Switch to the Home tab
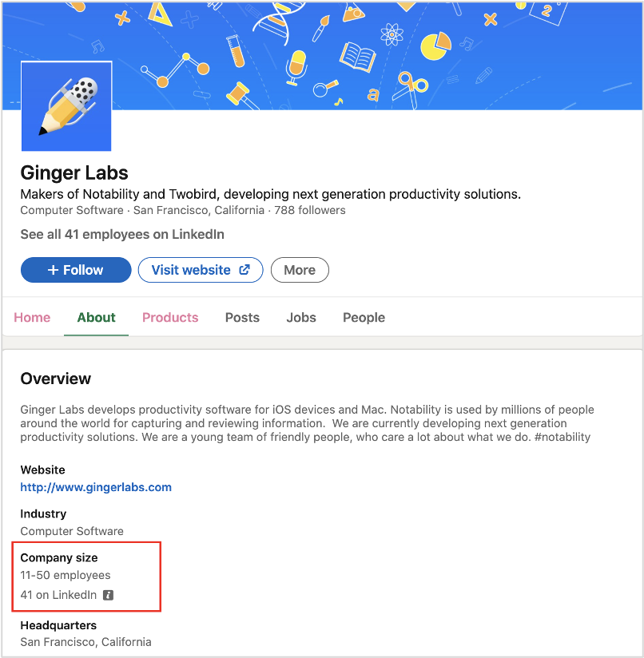This screenshot has width=644, height=658. coord(32,318)
